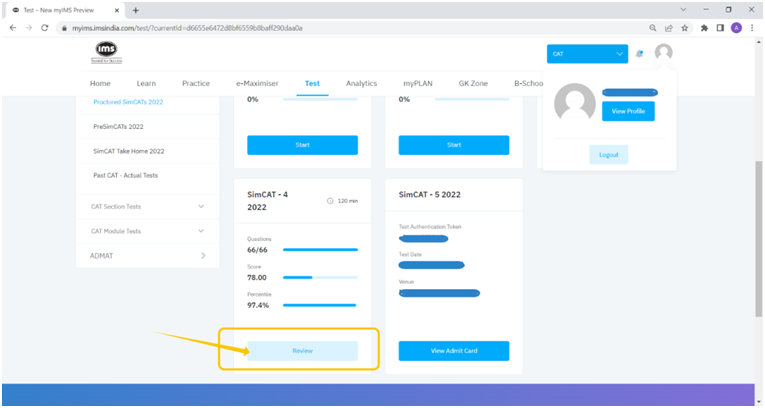Open the GK Zone menu
Image resolution: width=765 pixels, height=408 pixels.
coord(473,83)
